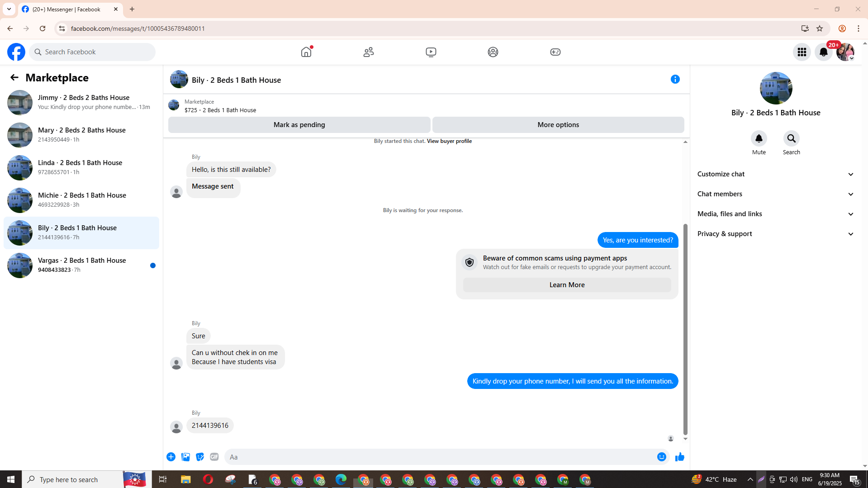Bookmark this tab with star icon

(820, 28)
